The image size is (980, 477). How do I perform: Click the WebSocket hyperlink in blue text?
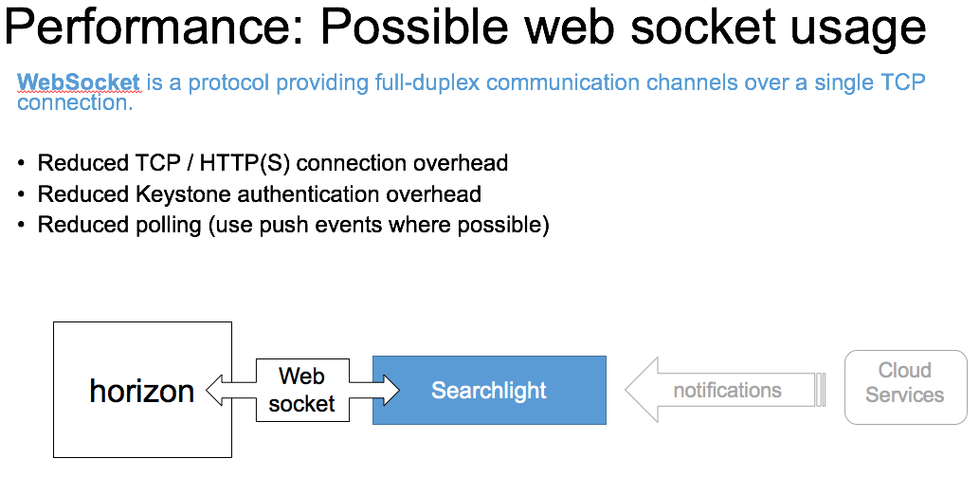(79, 83)
